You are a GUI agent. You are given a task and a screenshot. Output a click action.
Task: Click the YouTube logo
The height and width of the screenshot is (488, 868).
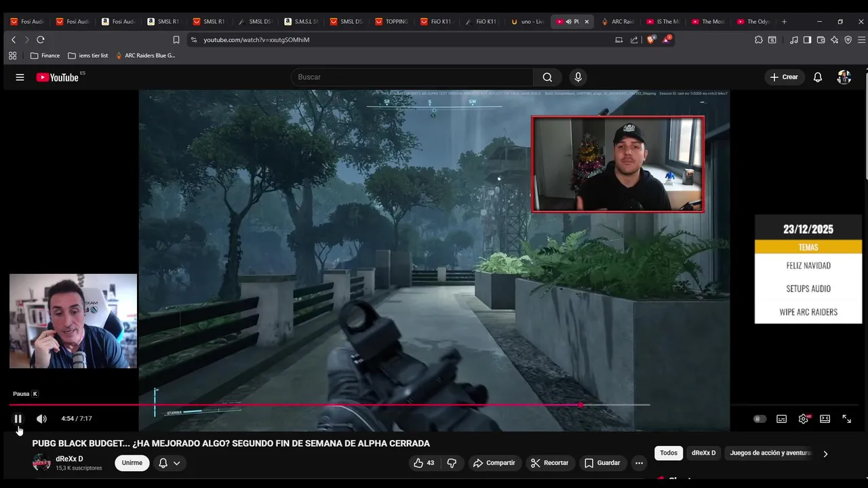[58, 77]
